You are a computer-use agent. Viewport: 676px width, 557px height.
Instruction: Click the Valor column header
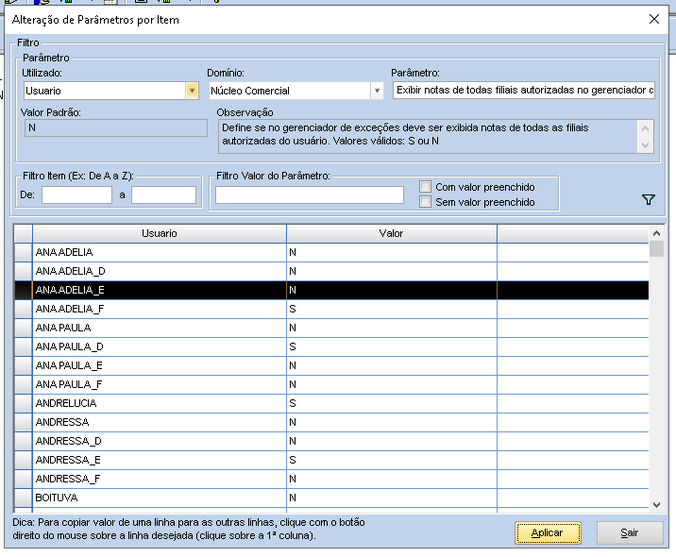point(391,233)
